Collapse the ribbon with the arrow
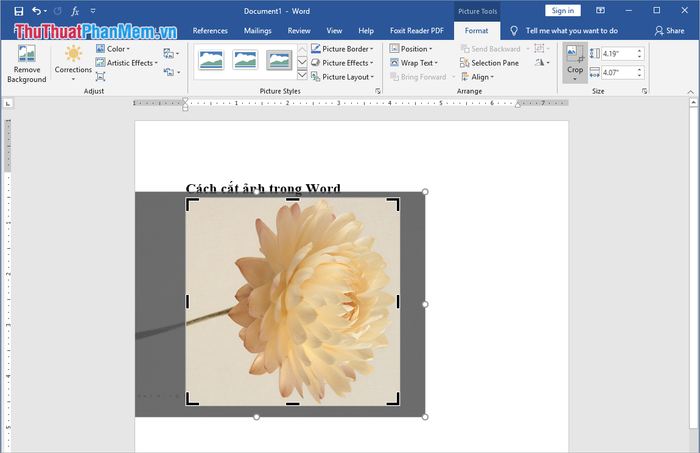The height and width of the screenshot is (453, 700). coord(690,91)
